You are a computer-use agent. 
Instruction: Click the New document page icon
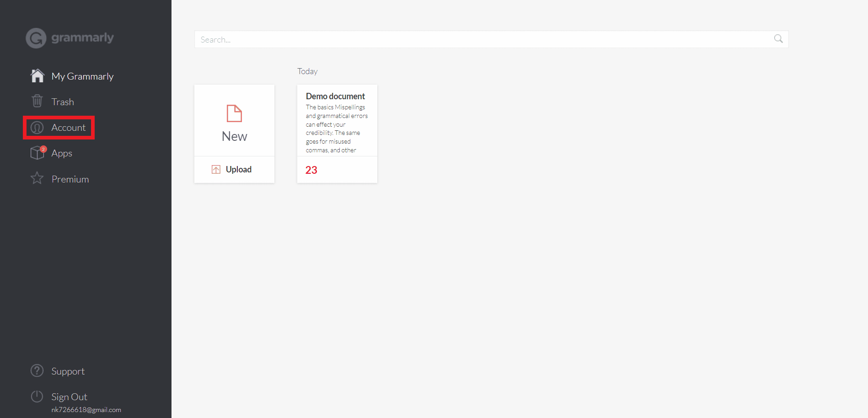(234, 113)
